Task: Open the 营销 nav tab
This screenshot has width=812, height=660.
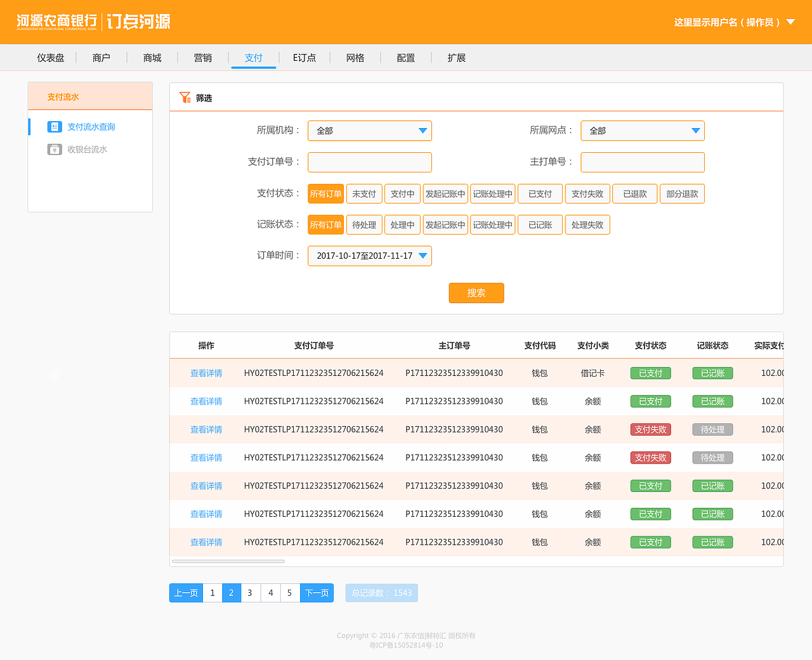Action: [x=203, y=58]
